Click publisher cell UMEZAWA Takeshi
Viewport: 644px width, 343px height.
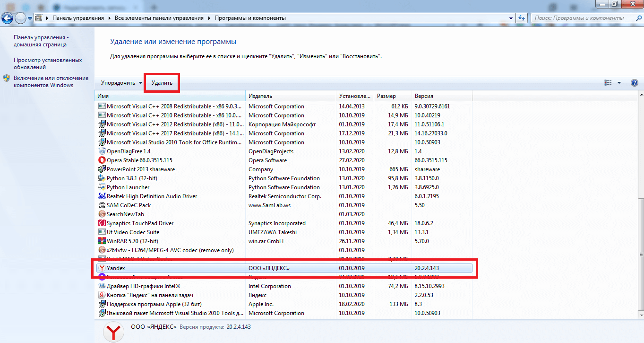273,232
